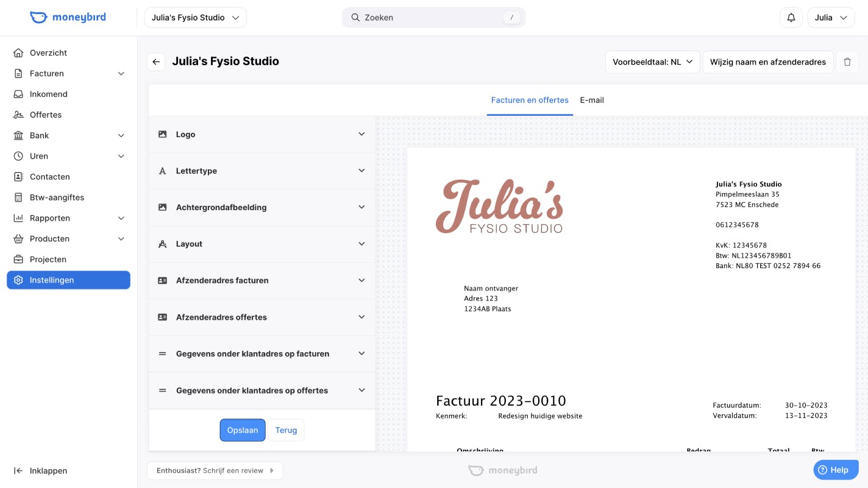This screenshot has width=868, height=488.
Task: Click the Terug button
Action: 286,430
